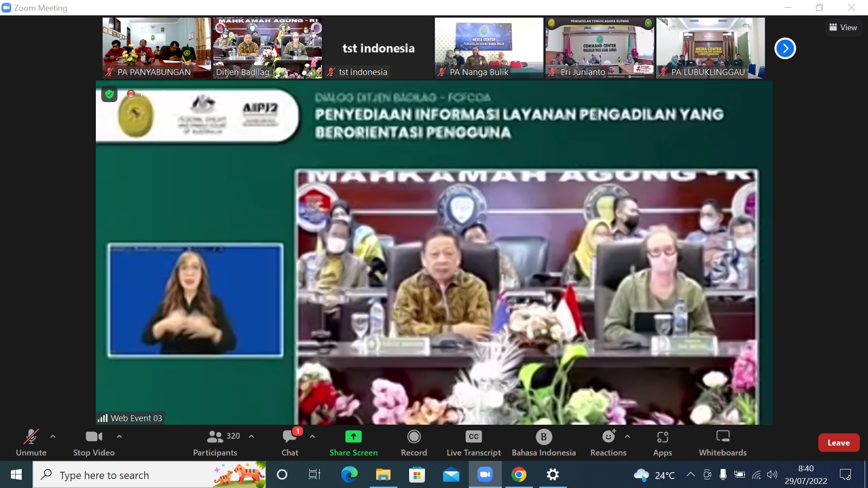Expand the Participants options chevron
Image resolution: width=868 pixels, height=488 pixels.
tap(251, 436)
